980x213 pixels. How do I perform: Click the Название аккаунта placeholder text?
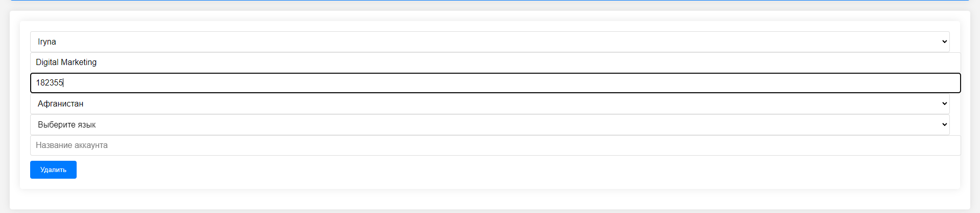(x=72, y=145)
